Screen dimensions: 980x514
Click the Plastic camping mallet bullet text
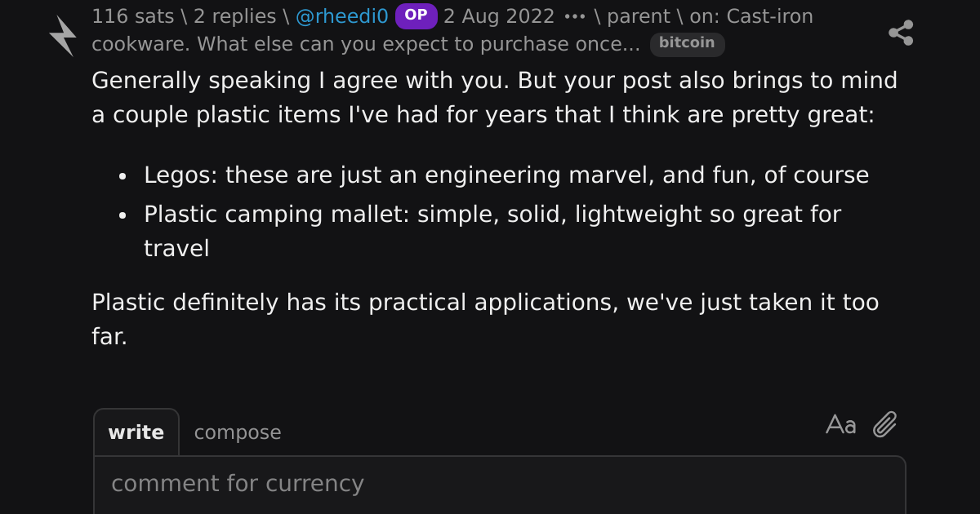pyautogui.click(x=492, y=231)
